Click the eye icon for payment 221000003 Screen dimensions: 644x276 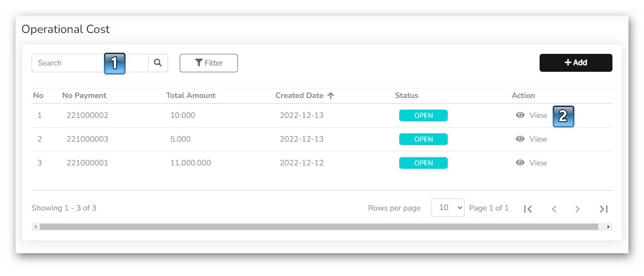[x=520, y=139]
